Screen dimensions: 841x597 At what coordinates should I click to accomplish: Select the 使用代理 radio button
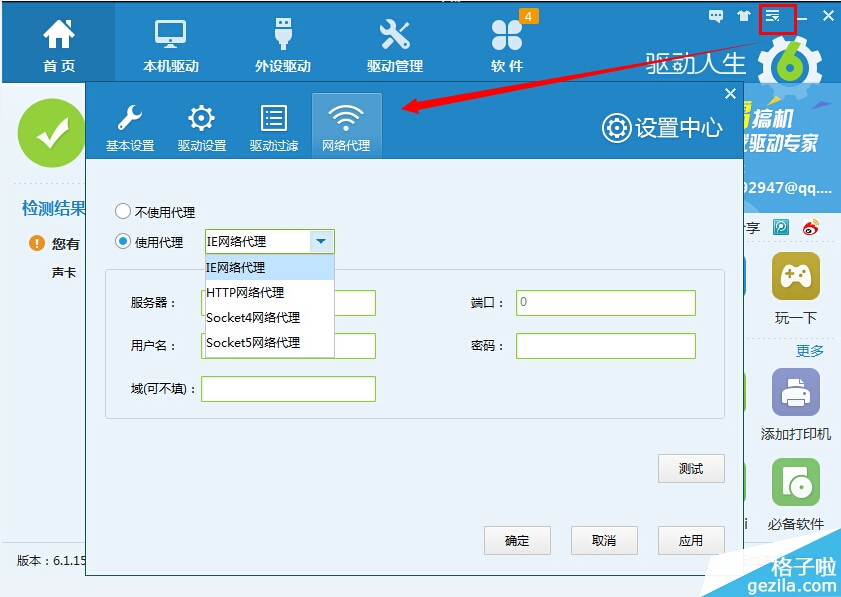pyautogui.click(x=123, y=242)
